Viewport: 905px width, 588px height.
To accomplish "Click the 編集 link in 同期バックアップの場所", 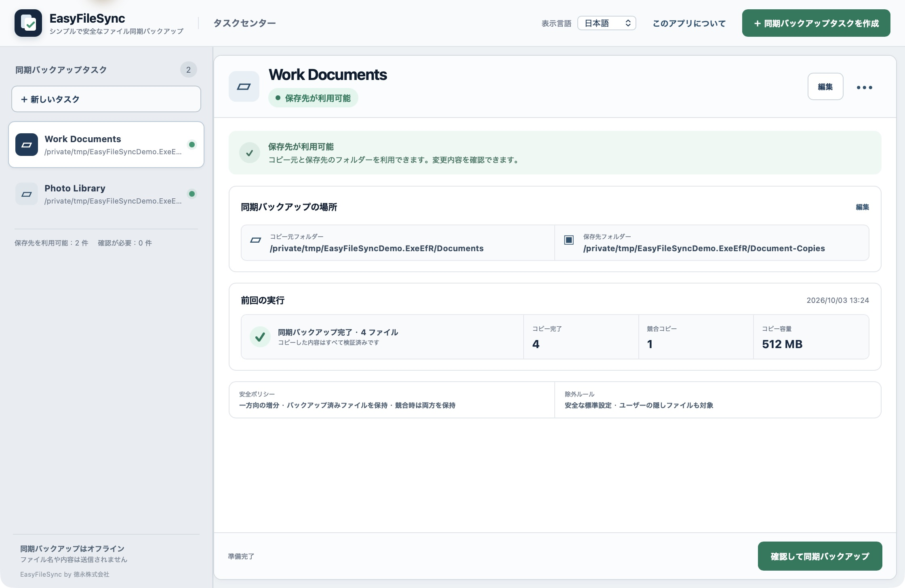I will 862,207.
